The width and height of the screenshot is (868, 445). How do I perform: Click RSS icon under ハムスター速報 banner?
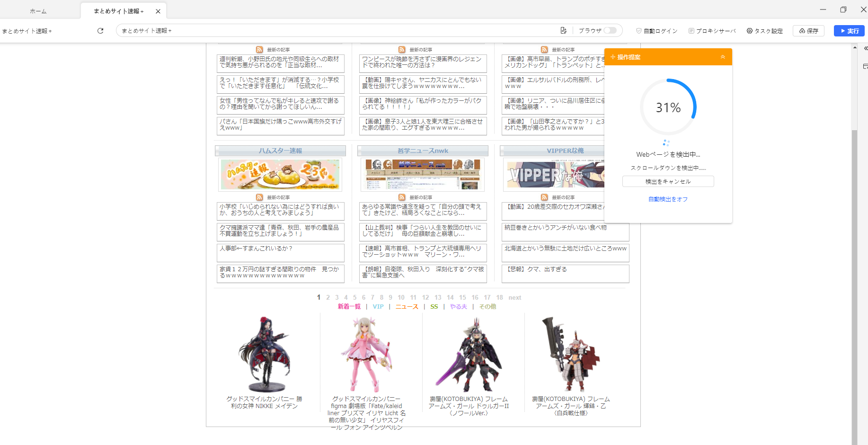pyautogui.click(x=259, y=197)
